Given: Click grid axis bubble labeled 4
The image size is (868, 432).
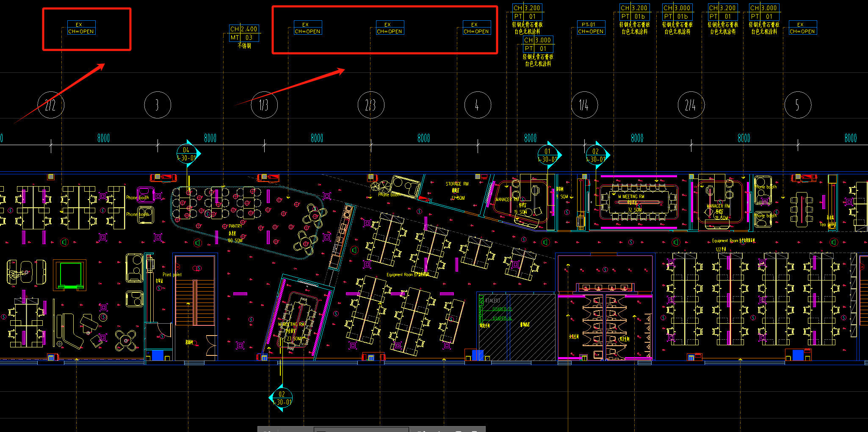Looking at the screenshot, I should click(478, 105).
